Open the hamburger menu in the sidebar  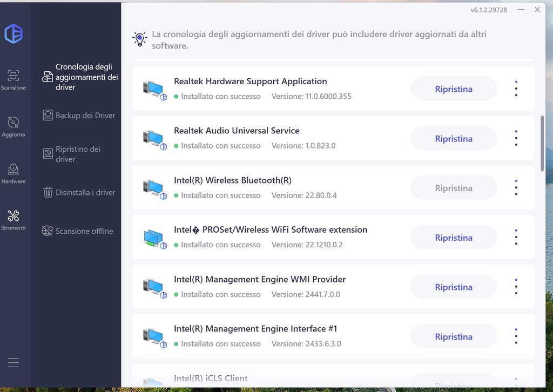[14, 363]
